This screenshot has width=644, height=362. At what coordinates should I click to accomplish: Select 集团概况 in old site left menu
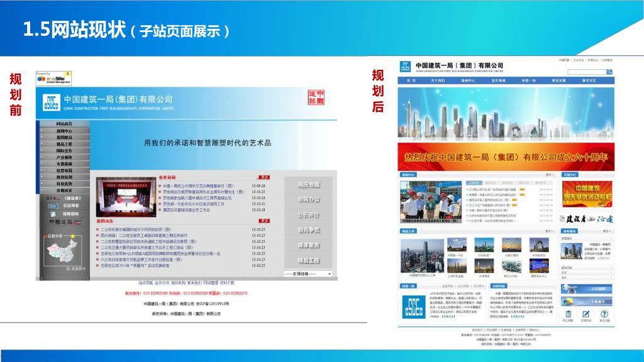[x=65, y=138]
